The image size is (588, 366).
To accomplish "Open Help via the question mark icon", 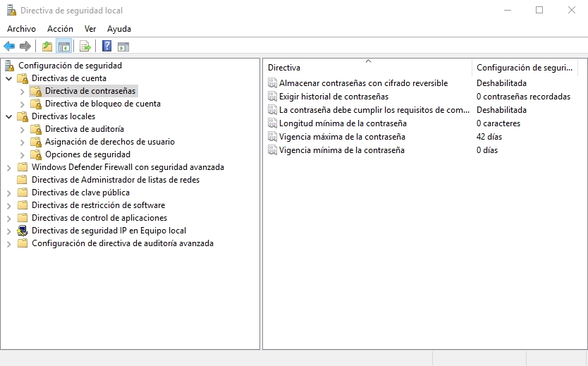I will pos(107,46).
